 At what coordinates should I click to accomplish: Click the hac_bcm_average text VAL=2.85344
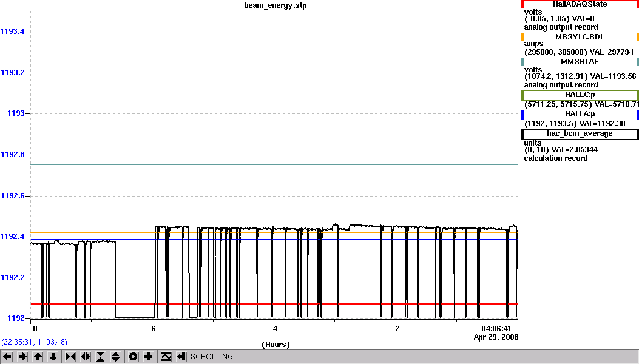coord(574,150)
